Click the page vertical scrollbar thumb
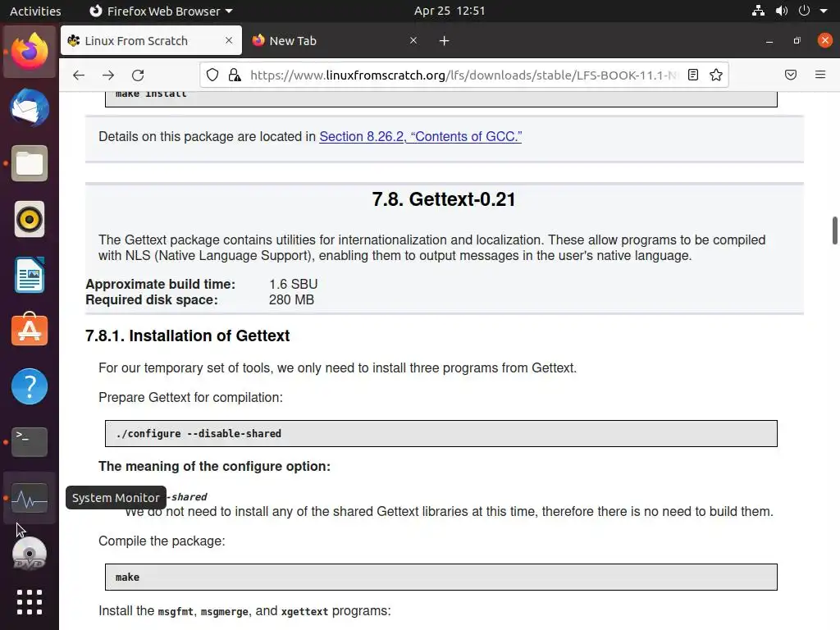The width and height of the screenshot is (840, 630). click(834, 231)
